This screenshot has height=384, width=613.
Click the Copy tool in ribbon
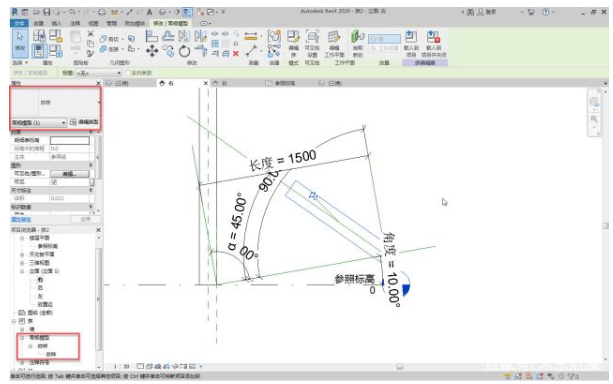click(x=168, y=50)
